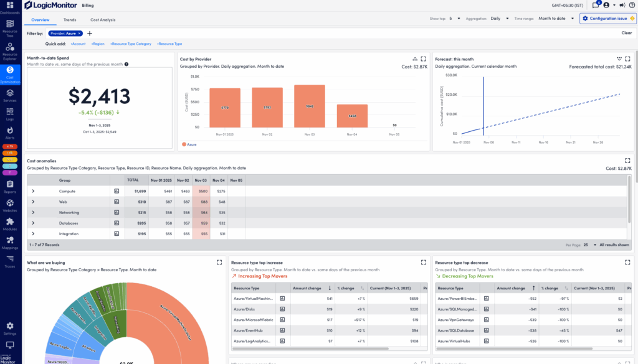This screenshot has width=638, height=364.
Task: Open the help question-mark icon in the header
Action: tap(631, 5)
